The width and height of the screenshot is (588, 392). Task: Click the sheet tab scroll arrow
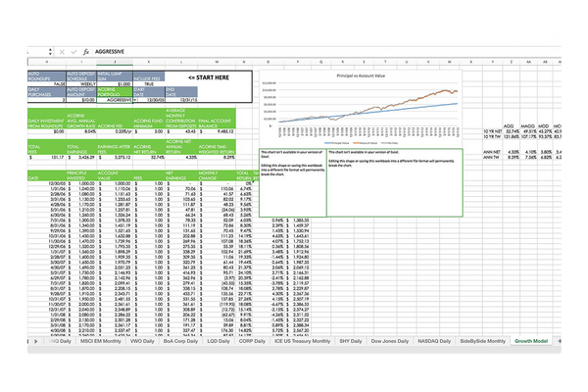coord(36,340)
